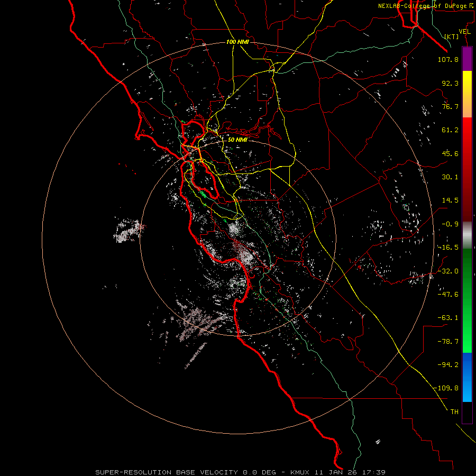Select the purple segment of the color bar
Image resolution: width=476 pixels, height=476 pixels.
[x=467, y=59]
